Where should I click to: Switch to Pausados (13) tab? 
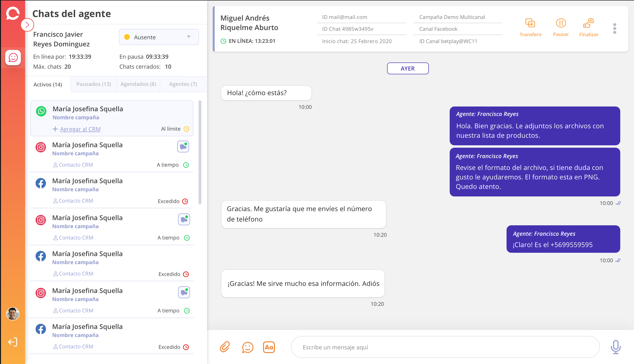click(94, 84)
